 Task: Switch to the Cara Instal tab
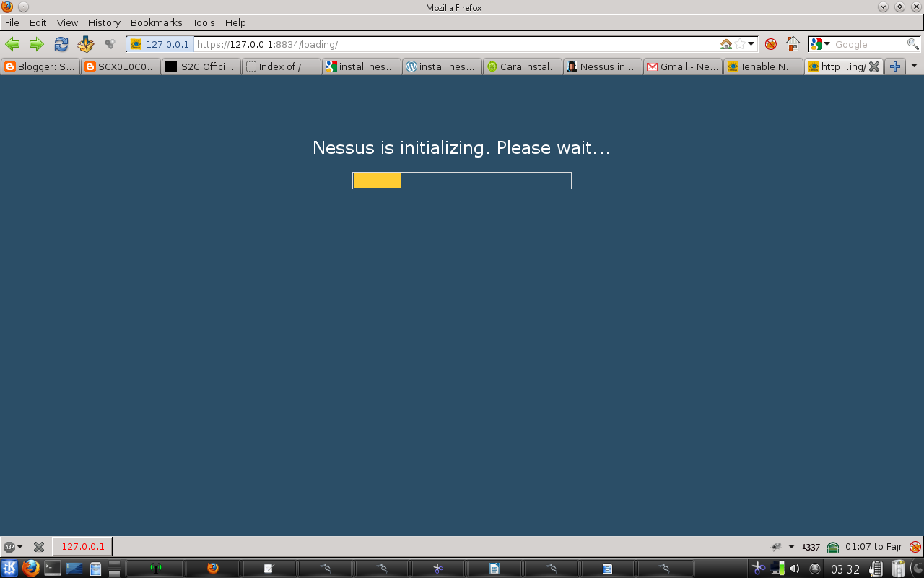click(x=521, y=66)
